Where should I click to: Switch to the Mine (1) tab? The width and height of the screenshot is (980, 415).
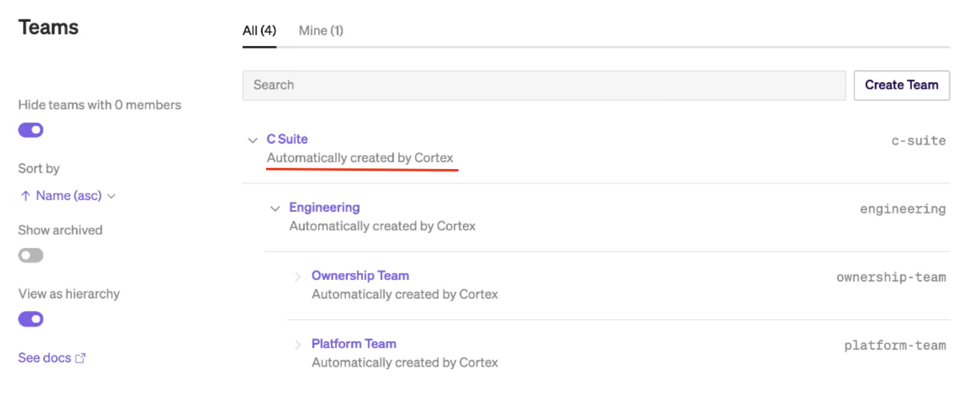click(321, 30)
